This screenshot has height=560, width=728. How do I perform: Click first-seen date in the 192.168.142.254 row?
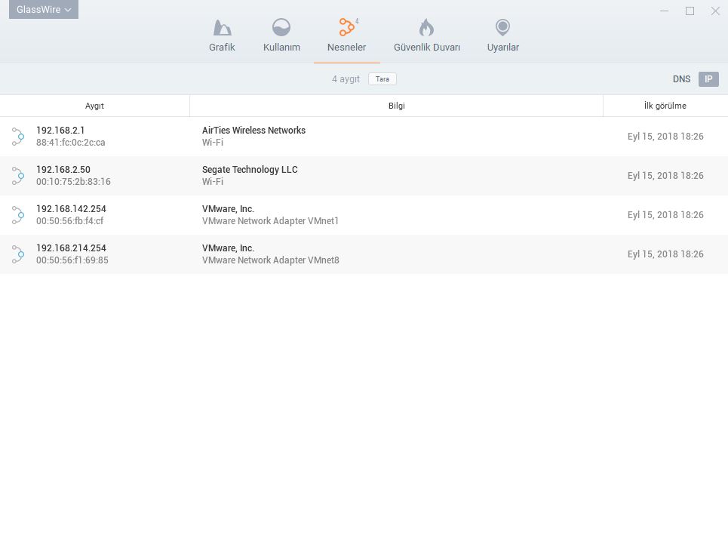click(665, 215)
